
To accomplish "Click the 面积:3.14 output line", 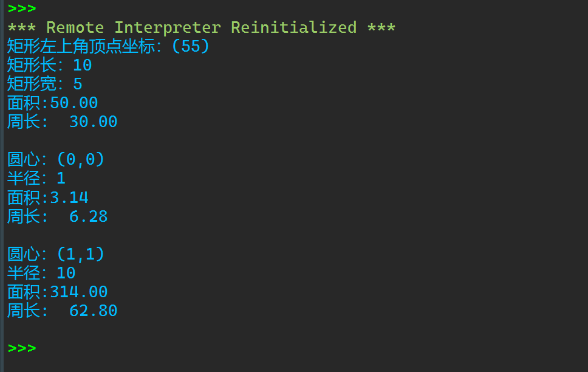I will (47, 198).
